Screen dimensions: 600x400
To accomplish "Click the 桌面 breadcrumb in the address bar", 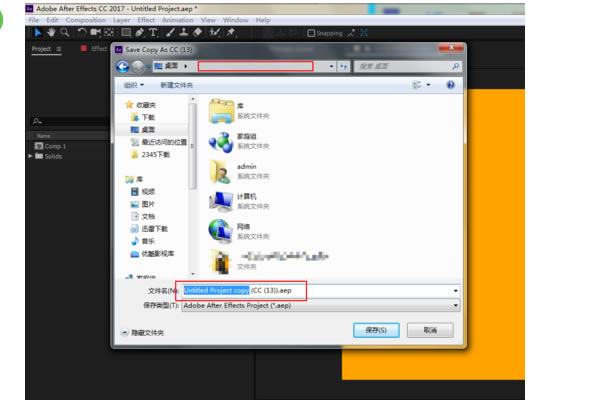I will pyautogui.click(x=171, y=66).
